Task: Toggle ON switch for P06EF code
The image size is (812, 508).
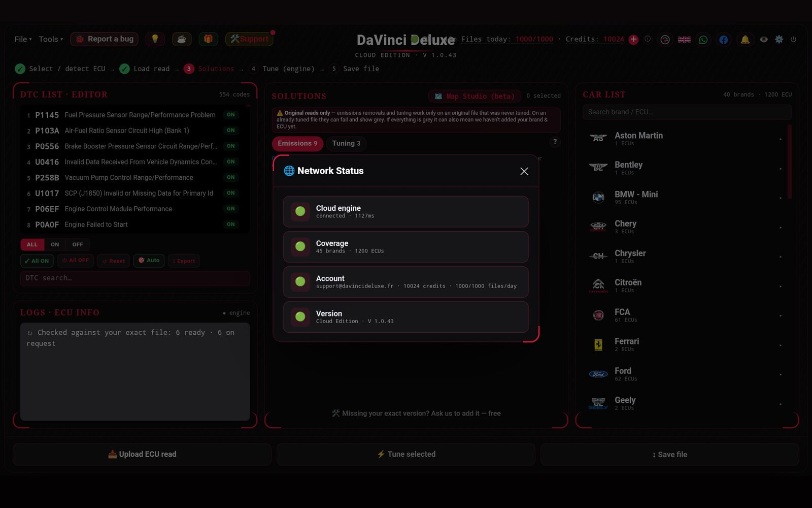Action: point(231,209)
